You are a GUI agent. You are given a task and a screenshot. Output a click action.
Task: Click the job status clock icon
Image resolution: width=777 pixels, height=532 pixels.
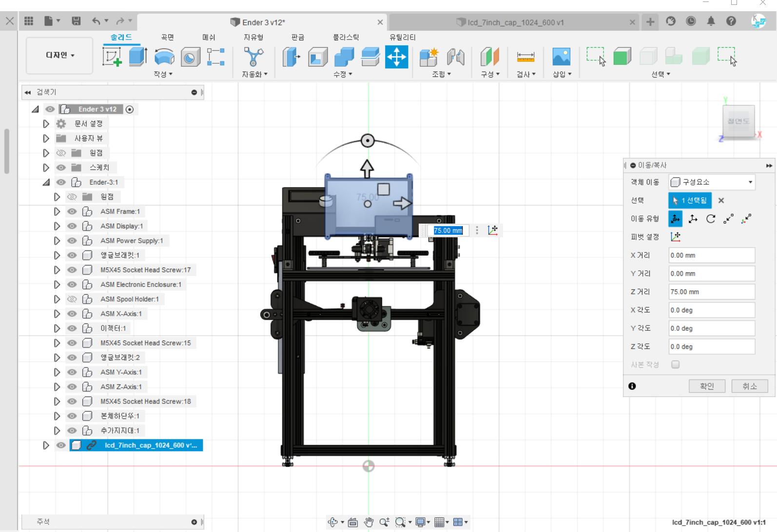(x=691, y=21)
